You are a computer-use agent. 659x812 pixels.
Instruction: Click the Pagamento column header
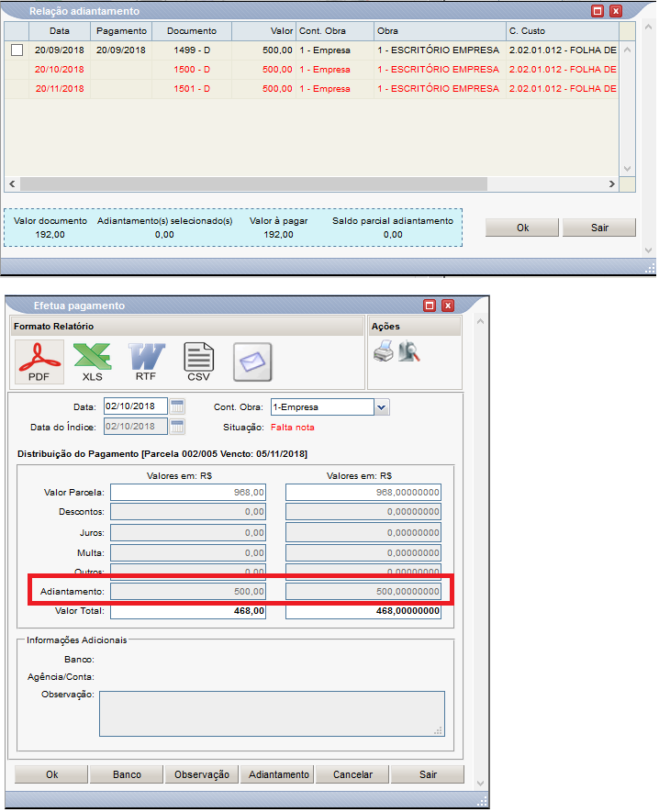point(121,31)
